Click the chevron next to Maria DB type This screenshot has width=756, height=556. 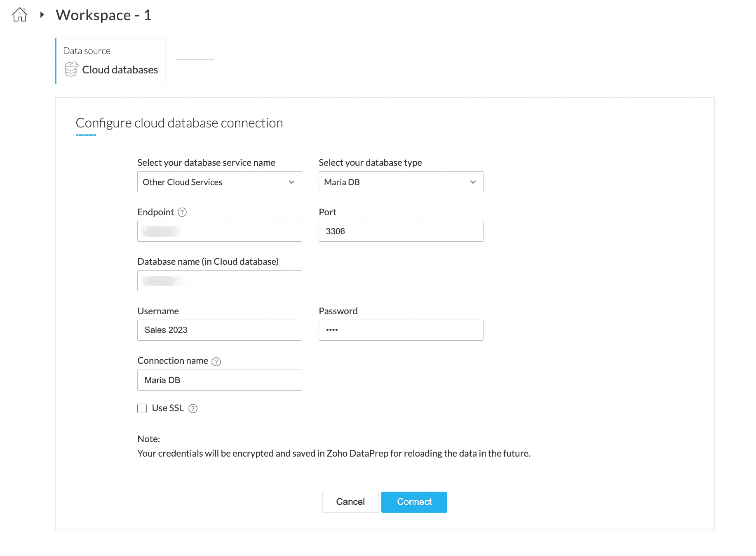tap(473, 182)
